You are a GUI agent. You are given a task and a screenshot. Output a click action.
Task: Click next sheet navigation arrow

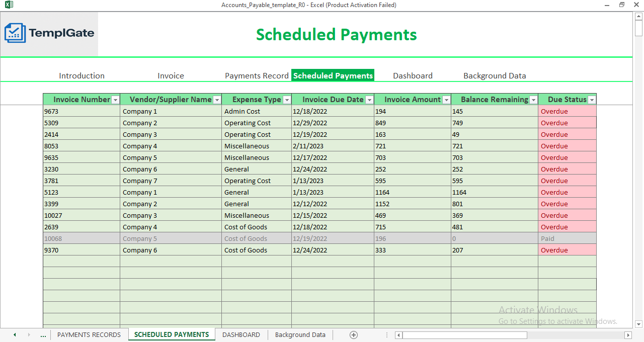[x=29, y=335]
